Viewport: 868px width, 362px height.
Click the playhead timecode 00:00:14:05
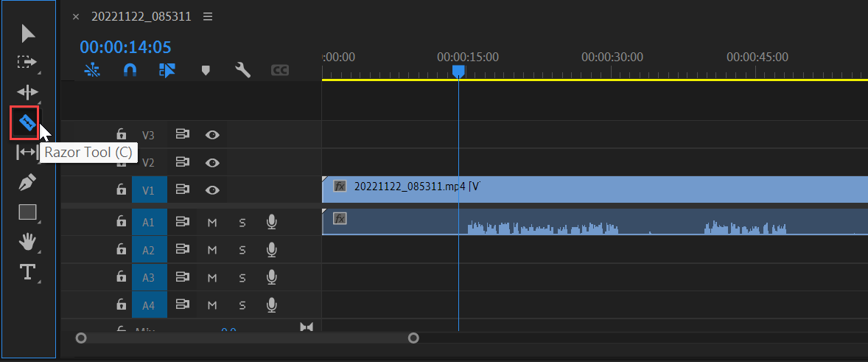[x=126, y=47]
